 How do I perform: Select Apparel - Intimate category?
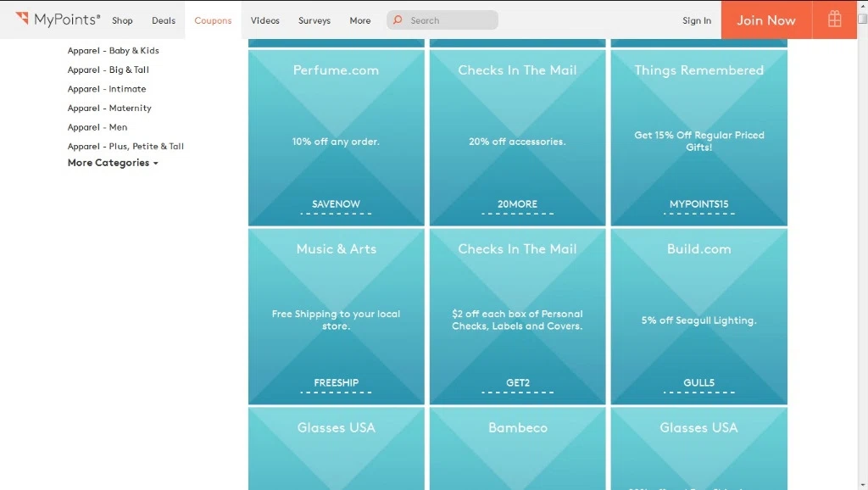coord(107,88)
